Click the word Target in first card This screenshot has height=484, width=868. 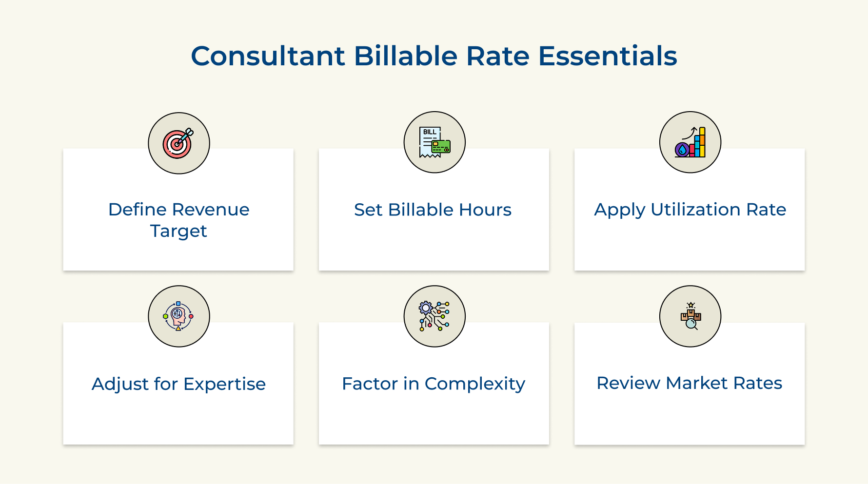point(178,231)
